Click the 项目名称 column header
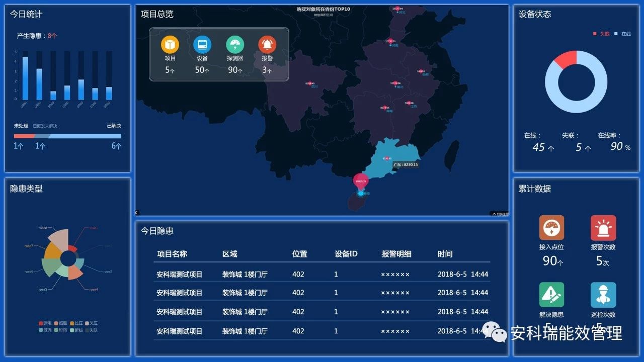 click(172, 254)
